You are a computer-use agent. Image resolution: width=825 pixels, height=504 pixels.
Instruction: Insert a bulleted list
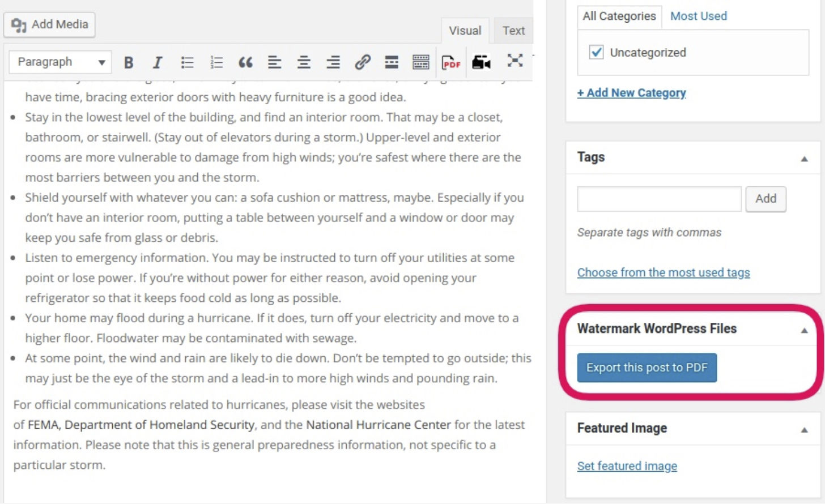point(187,62)
